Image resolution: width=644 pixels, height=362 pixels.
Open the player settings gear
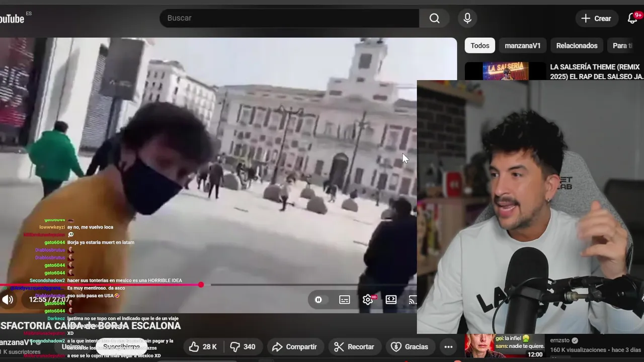click(368, 300)
